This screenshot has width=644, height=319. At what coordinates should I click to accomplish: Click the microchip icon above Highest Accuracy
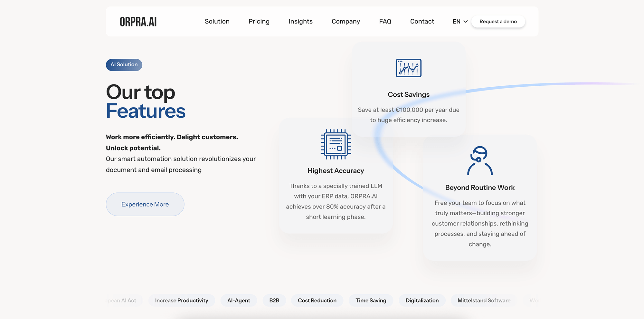[x=335, y=144]
